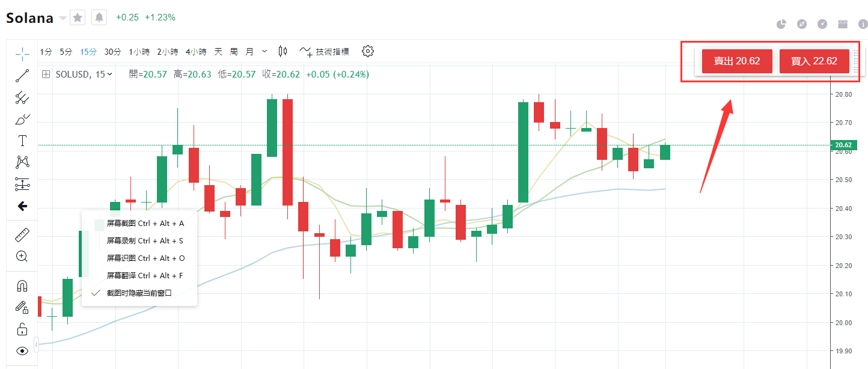Switch to the 1小時 timeframe
The image size is (868, 369).
pos(139,52)
